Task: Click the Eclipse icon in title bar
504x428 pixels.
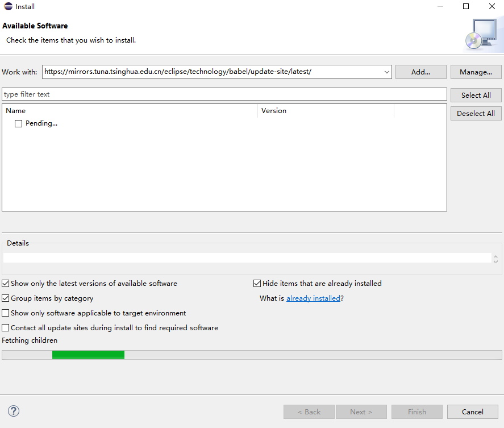Action: coord(7,7)
